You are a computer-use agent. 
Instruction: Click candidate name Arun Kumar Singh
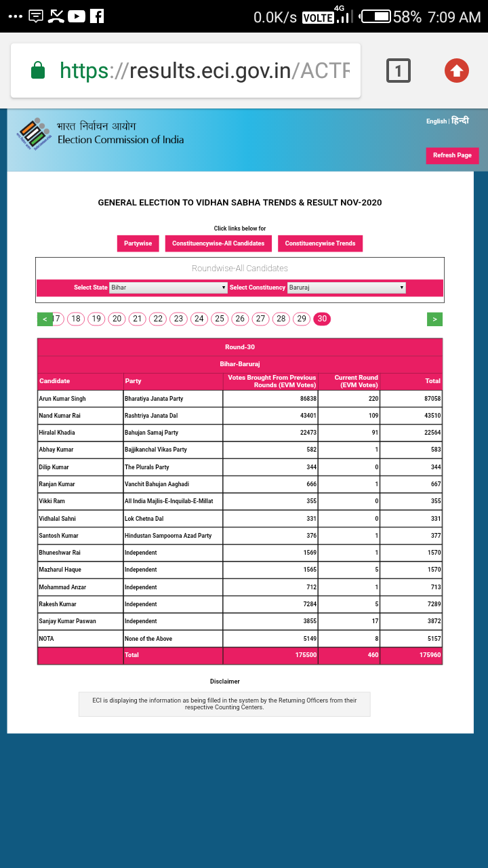pos(62,399)
